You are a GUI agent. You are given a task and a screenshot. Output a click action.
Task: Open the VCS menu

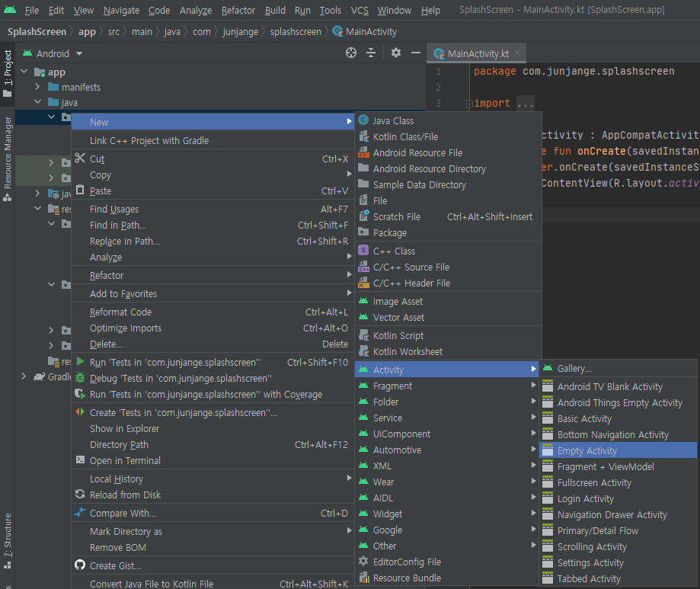360,10
